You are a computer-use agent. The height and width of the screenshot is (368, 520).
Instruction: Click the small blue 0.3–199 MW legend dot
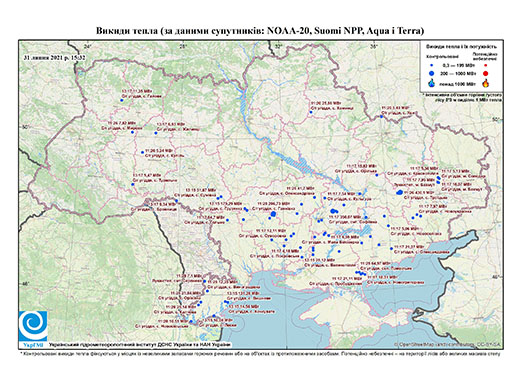tap(432, 65)
